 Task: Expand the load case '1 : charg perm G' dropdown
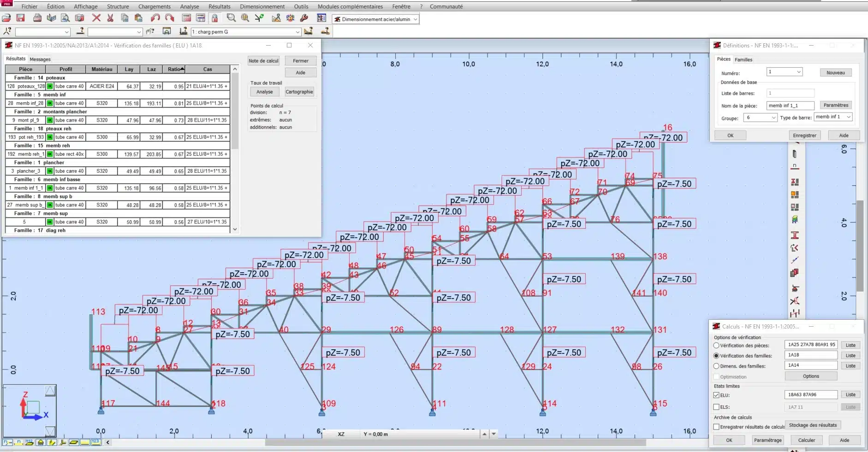(x=297, y=32)
